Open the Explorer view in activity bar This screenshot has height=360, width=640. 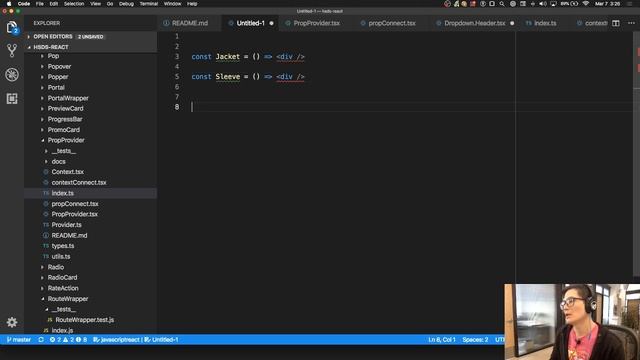pyautogui.click(x=12, y=27)
